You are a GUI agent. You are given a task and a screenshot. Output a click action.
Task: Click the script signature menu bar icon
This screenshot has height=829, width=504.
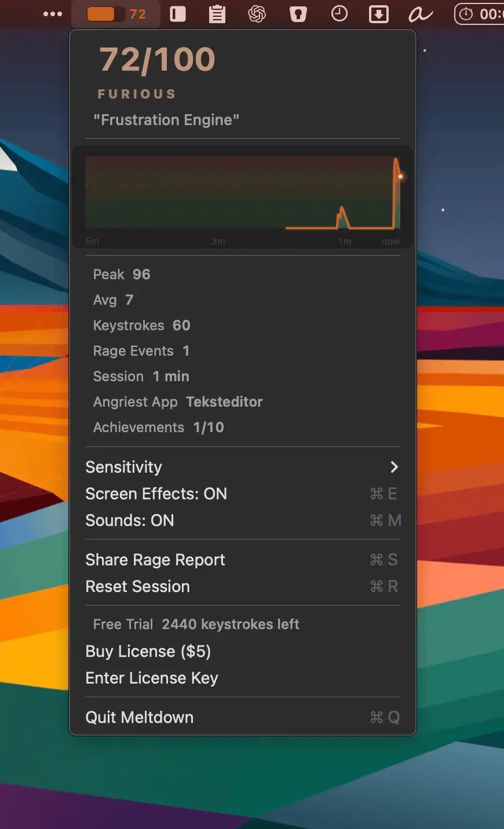click(420, 14)
